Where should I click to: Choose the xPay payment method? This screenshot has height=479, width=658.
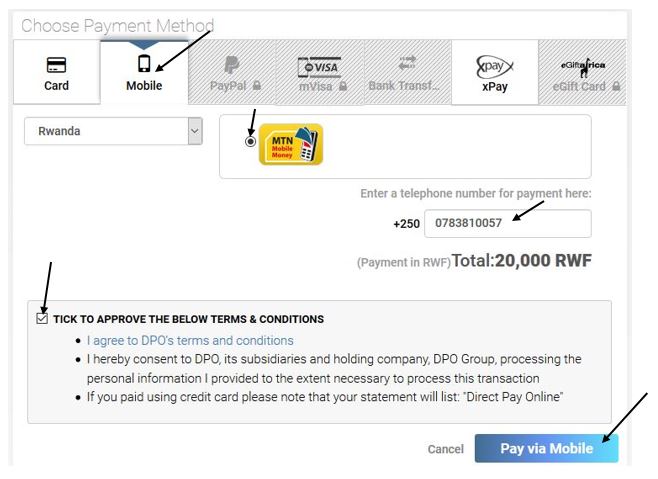click(x=494, y=73)
